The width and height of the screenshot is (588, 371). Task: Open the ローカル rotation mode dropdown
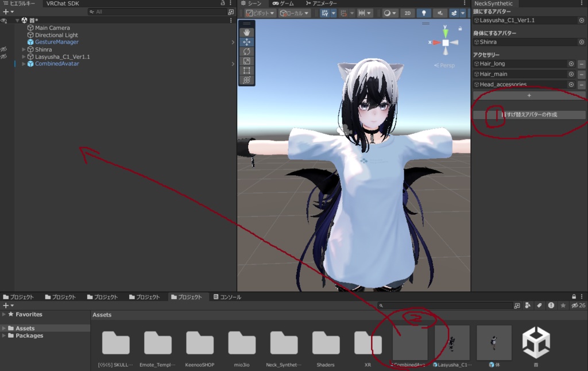click(x=295, y=13)
